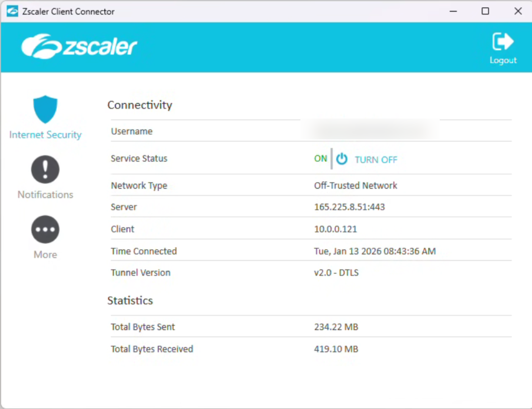Open the Internet Security shield icon
The width and height of the screenshot is (532, 409).
[x=45, y=109]
